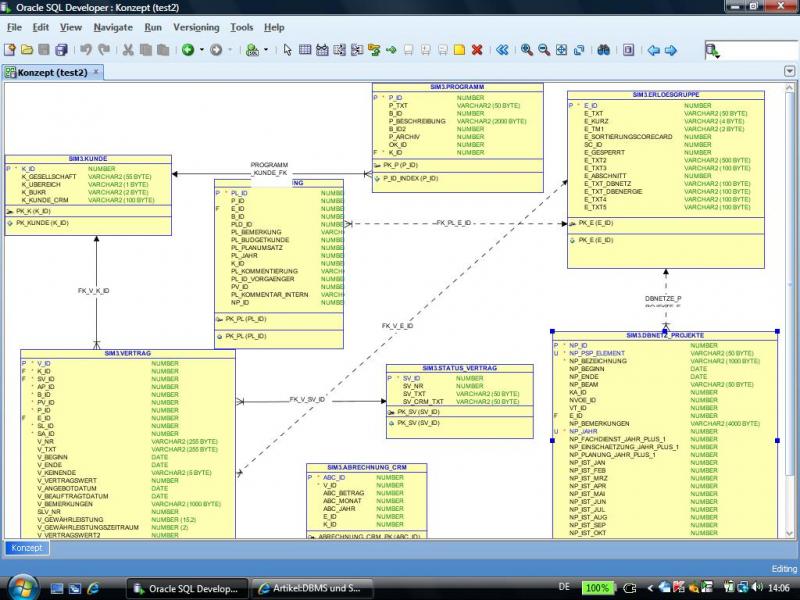Open the Navigate menu

click(x=113, y=27)
